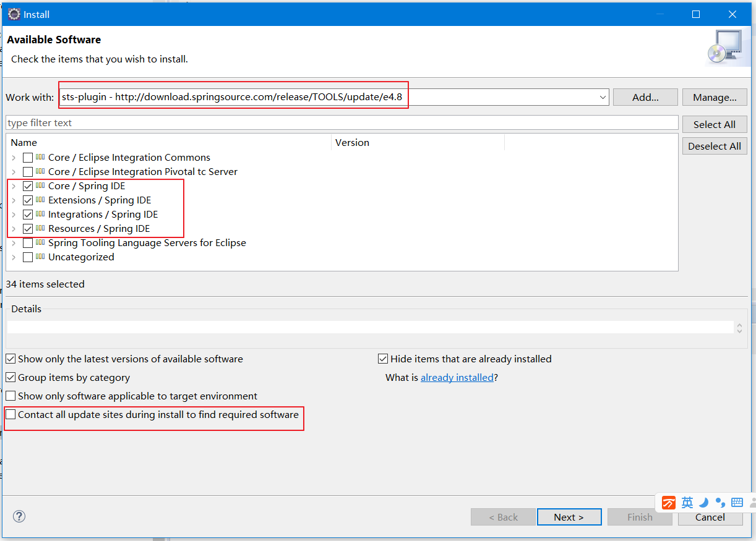Check Core / Eclipse Integration Commons checkbox

28,158
